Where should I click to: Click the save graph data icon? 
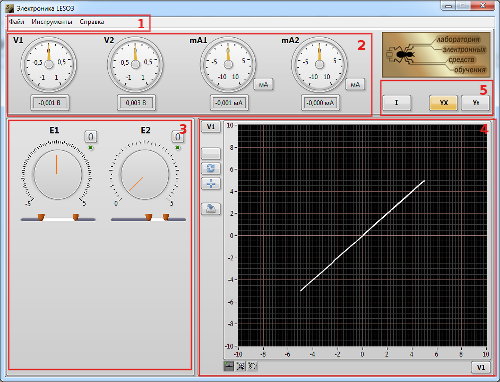point(211,209)
